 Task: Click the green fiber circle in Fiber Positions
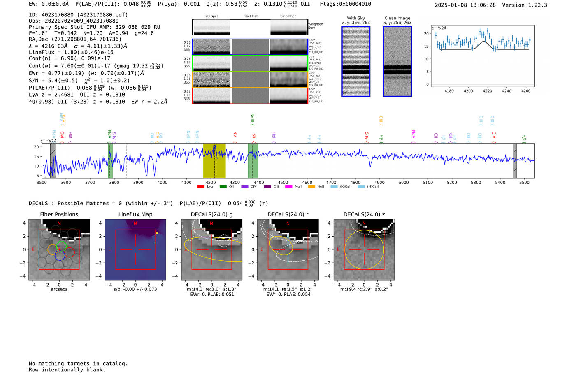(x=61, y=246)
